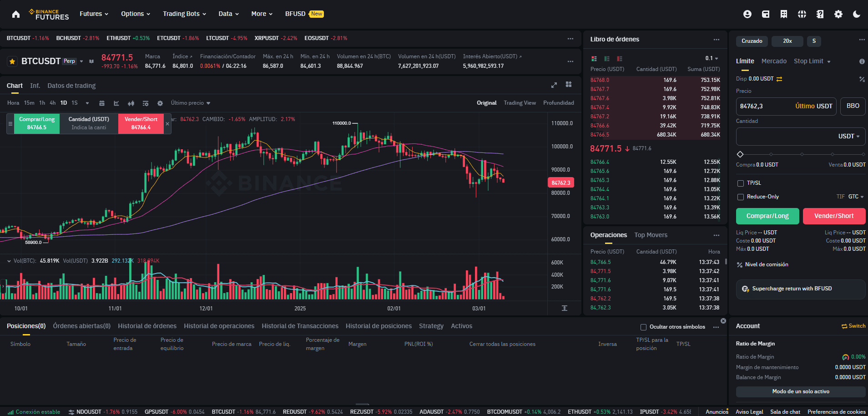
Task: Click the large Vender/Short button
Action: 834,216
